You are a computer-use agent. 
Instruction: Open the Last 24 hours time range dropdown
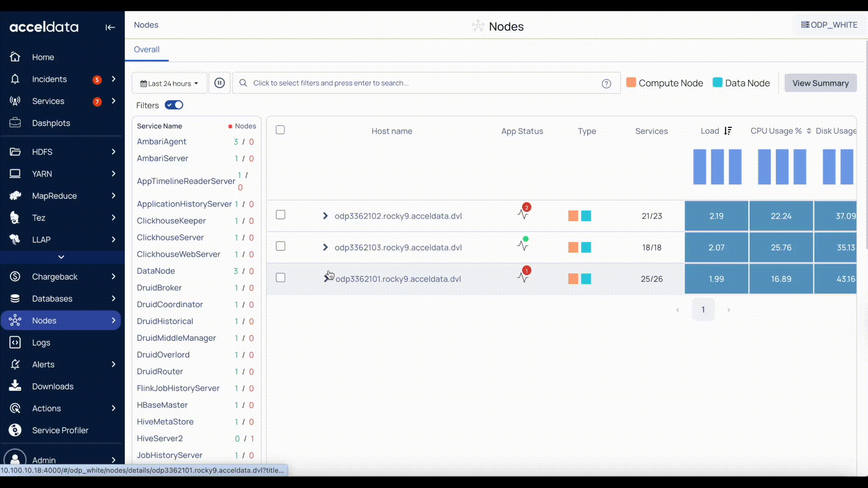tap(169, 83)
